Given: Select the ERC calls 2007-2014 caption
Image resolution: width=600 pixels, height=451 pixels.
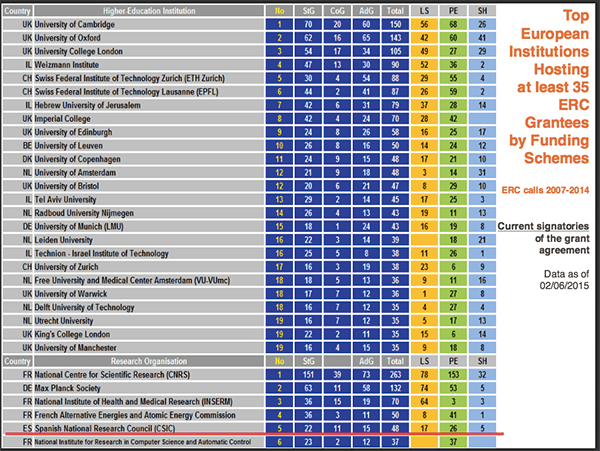Looking at the screenshot, I should (545, 190).
